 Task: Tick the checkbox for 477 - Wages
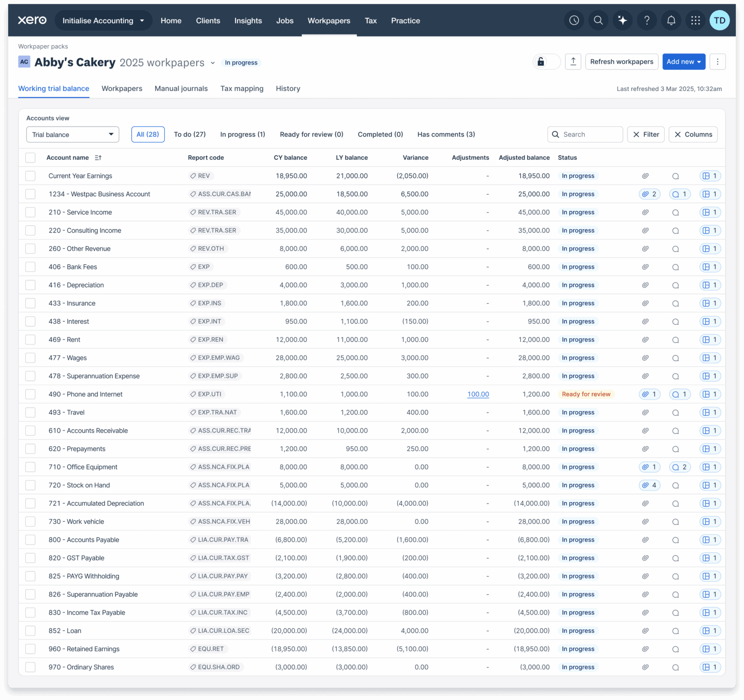[x=30, y=358]
